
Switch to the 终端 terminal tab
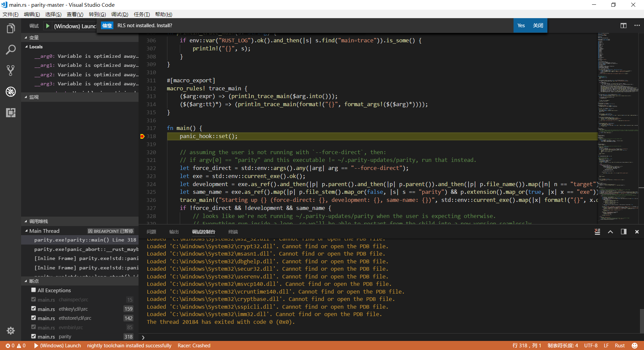tap(233, 232)
